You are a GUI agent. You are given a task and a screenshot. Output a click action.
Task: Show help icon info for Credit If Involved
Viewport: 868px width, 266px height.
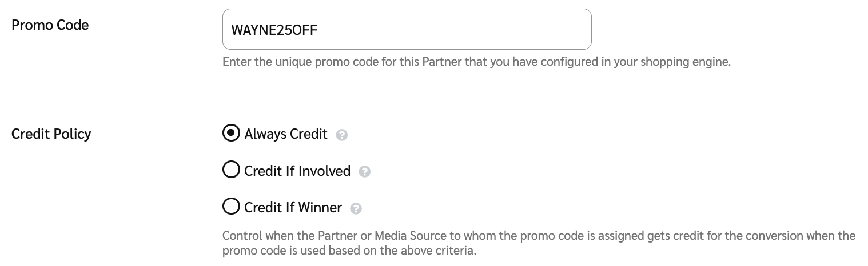coord(365,172)
